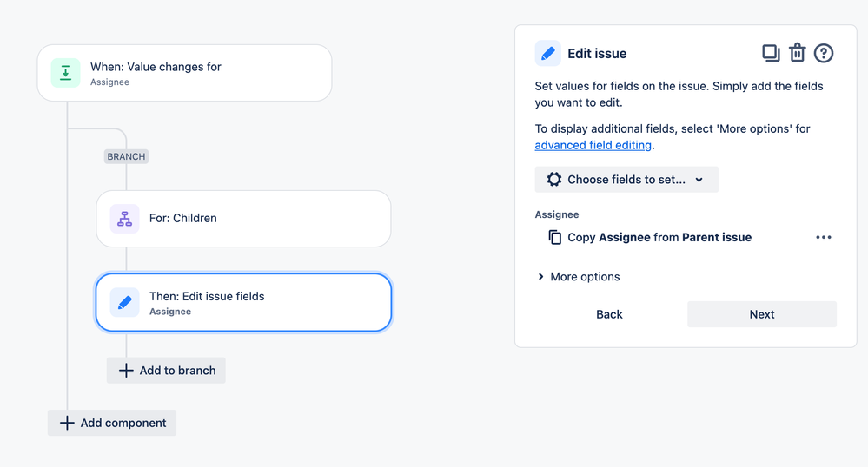868x467 pixels.
Task: Click the pencil icon beside Edit issue
Action: pyautogui.click(x=547, y=53)
